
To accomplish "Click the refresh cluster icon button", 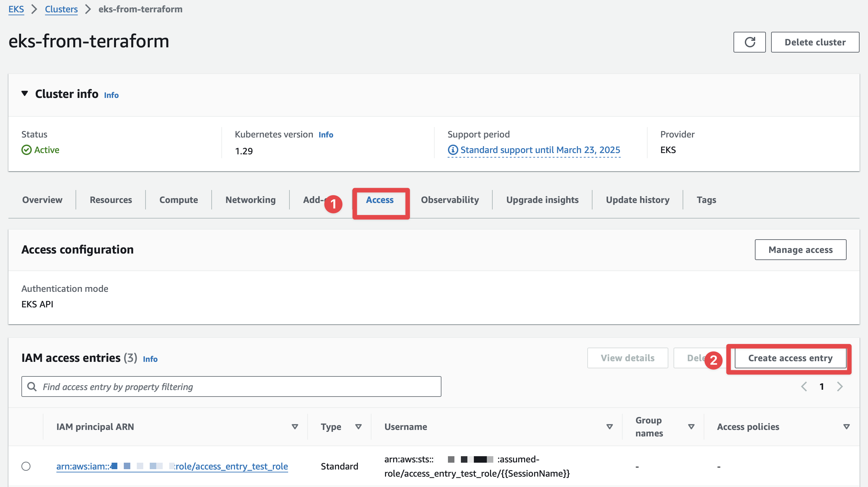I will pyautogui.click(x=749, y=42).
